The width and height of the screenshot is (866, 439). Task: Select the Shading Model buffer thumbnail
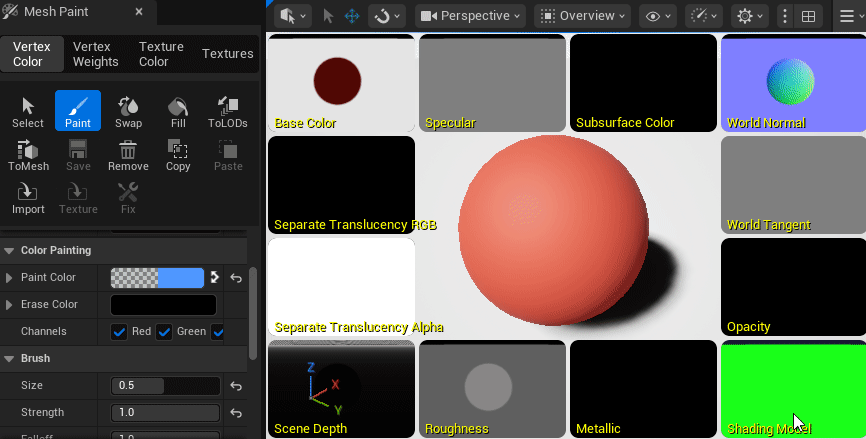coord(794,389)
